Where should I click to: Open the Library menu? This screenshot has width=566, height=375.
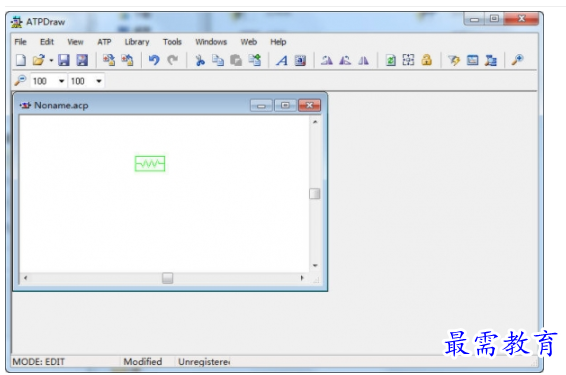point(137,42)
